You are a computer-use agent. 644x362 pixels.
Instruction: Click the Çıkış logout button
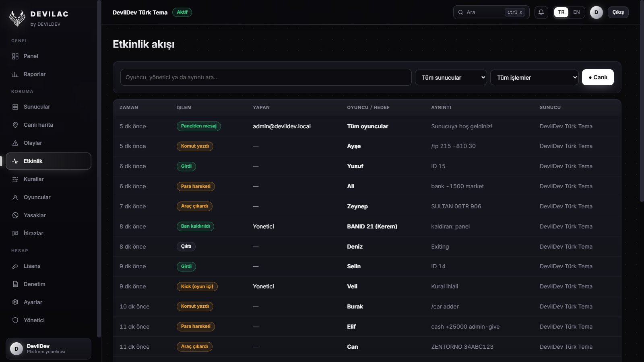coord(618,12)
